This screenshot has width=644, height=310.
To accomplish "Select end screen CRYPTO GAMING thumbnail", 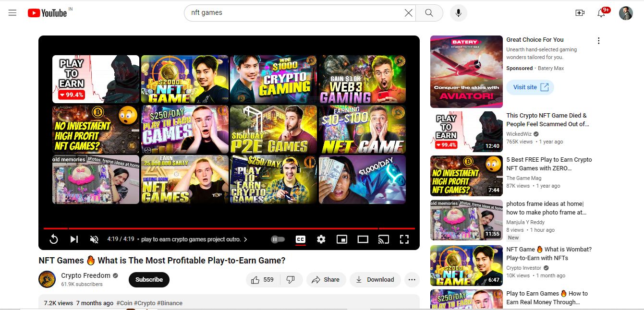I will (274, 79).
